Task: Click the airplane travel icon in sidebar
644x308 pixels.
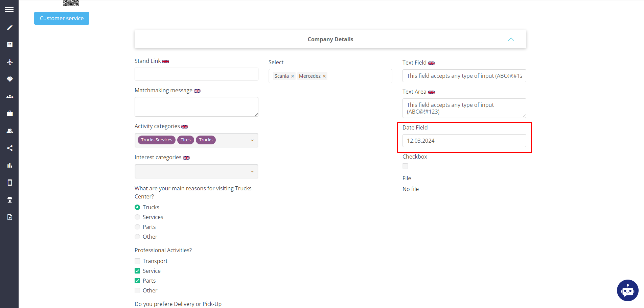Action: click(x=9, y=62)
